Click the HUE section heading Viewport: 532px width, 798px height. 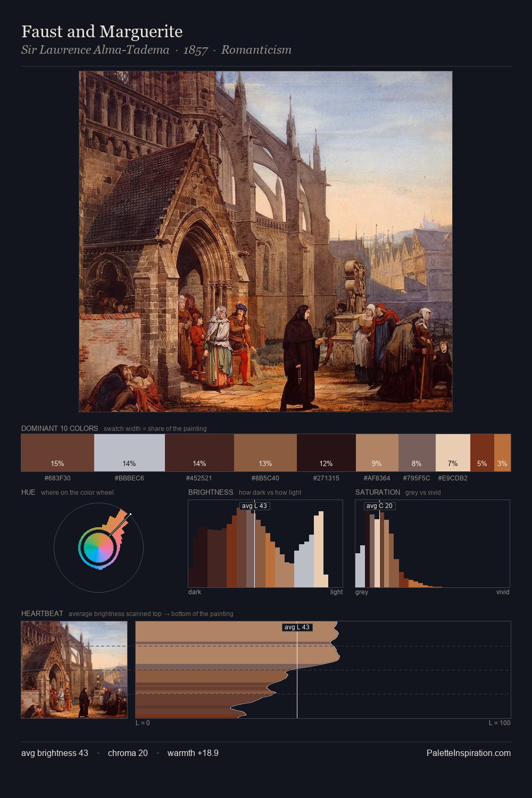tap(28, 492)
